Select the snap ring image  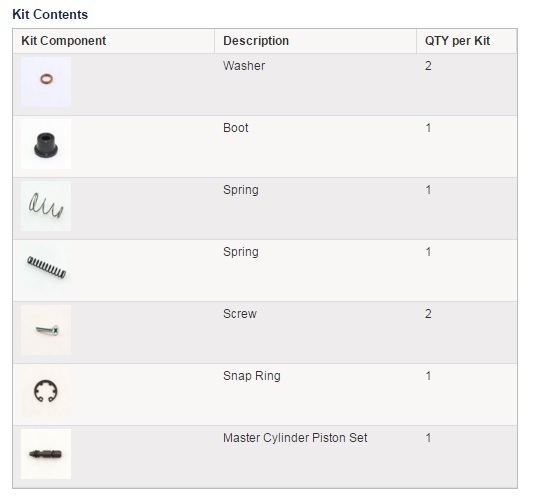pos(46,392)
